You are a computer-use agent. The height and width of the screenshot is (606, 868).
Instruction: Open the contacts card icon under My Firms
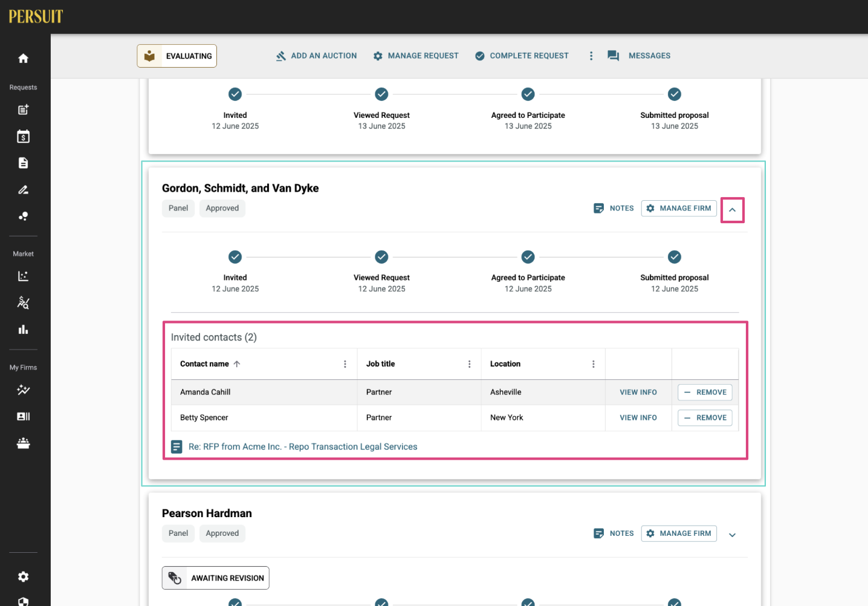[23, 417]
